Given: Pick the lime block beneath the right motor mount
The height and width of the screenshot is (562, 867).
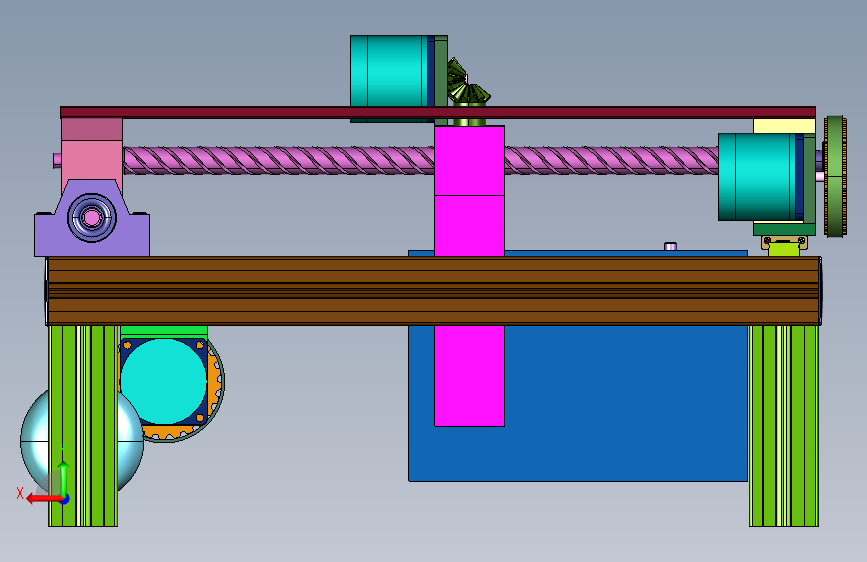Looking at the screenshot, I should (x=784, y=249).
